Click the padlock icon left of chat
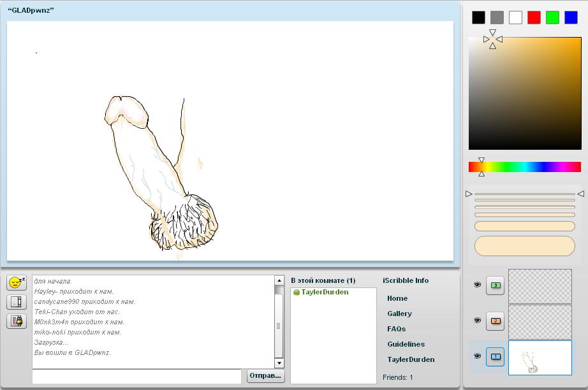This screenshot has width=588, height=390. point(17,321)
